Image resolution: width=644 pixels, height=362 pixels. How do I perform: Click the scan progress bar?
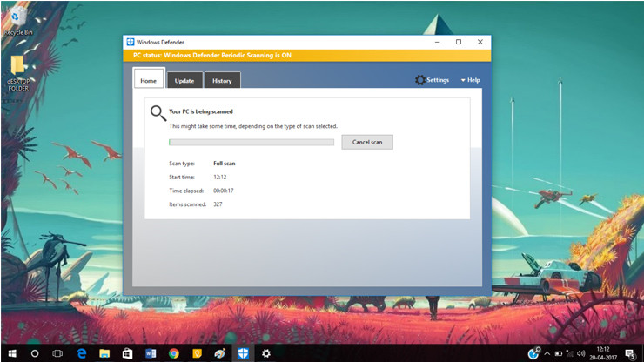(251, 142)
